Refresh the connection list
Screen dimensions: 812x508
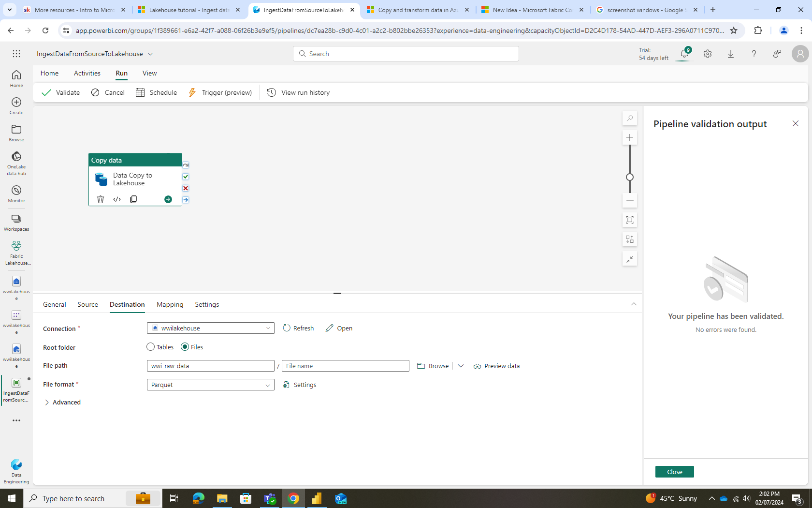tap(298, 328)
